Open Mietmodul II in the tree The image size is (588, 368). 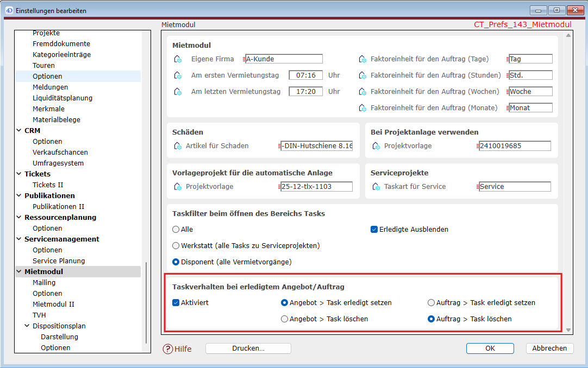pos(53,304)
